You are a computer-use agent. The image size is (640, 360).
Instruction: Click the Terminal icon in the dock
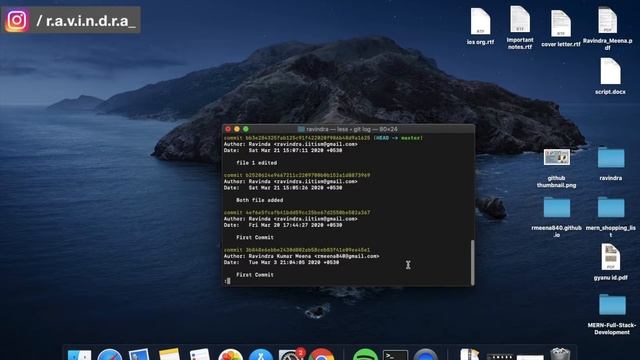pos(395,355)
